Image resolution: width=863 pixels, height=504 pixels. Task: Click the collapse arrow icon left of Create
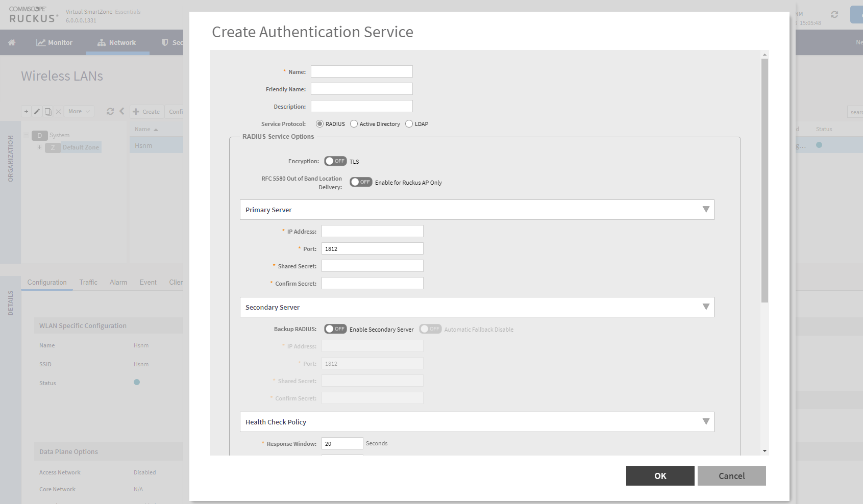[x=122, y=111]
